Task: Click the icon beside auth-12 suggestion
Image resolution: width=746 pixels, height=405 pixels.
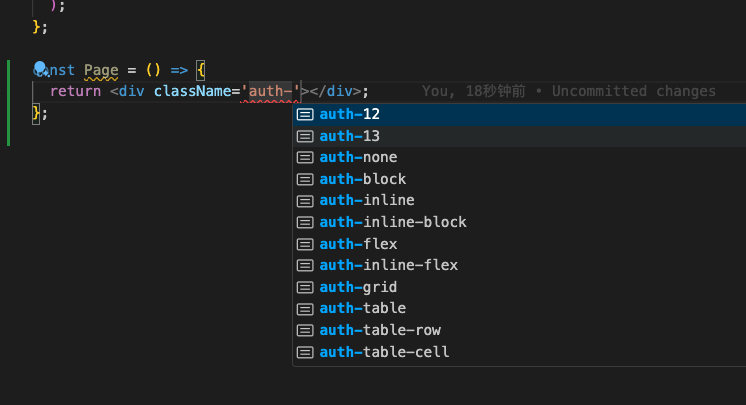Action: pyautogui.click(x=305, y=114)
